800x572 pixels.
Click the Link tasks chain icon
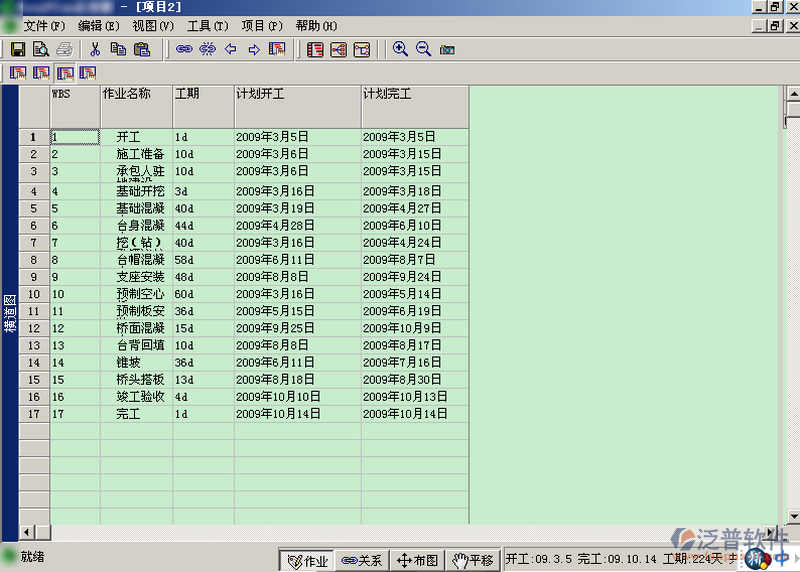pos(184,49)
